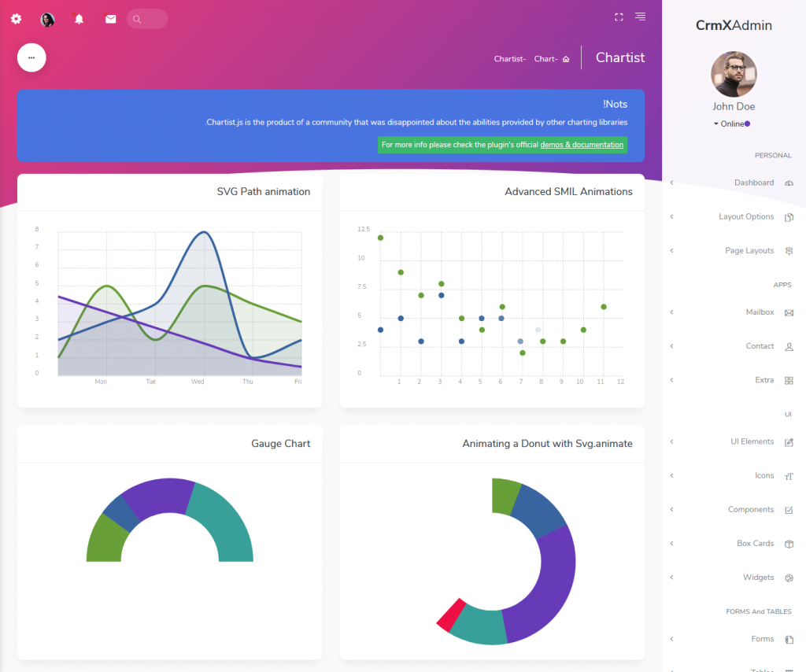Click the Gauge Chart card title
806x672 pixels.
click(x=281, y=443)
